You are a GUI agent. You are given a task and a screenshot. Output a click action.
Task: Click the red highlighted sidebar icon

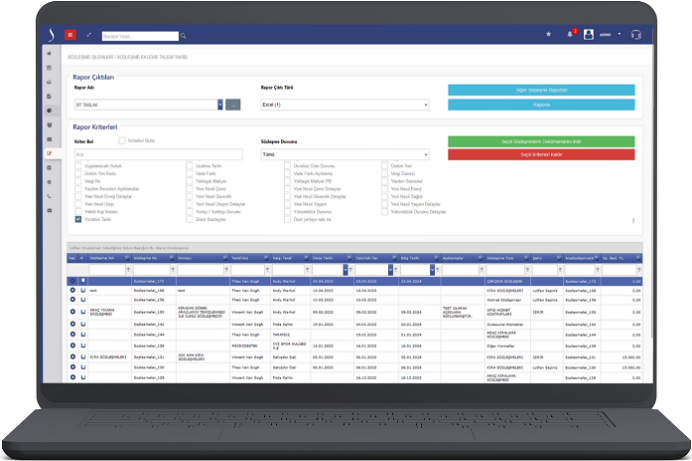point(49,153)
